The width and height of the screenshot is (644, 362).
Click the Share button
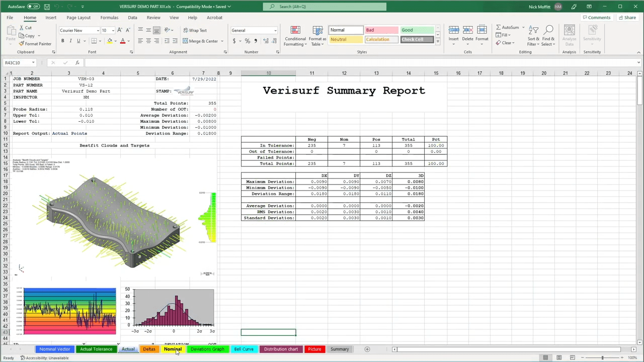pyautogui.click(x=627, y=18)
